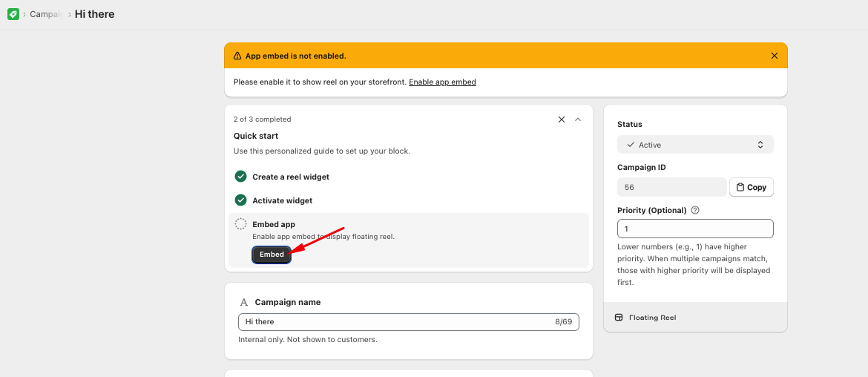Show Priority help tooltip icon
The width and height of the screenshot is (868, 377).
pos(696,210)
